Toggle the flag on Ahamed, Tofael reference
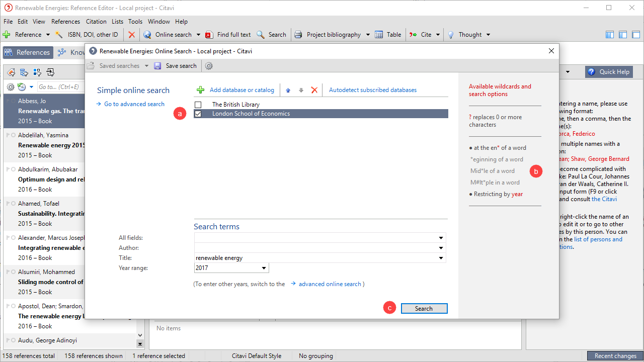Screen dimensions: 644x362 click(8, 203)
